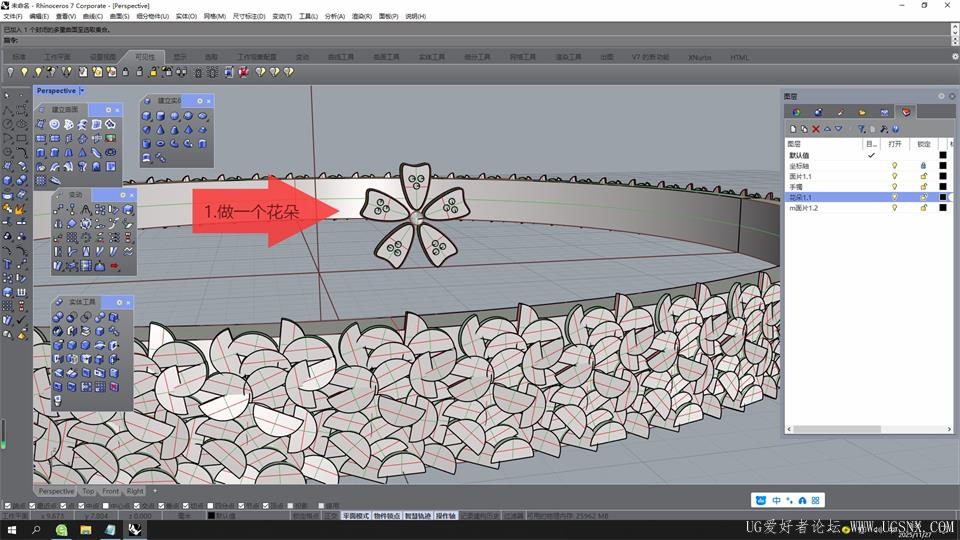Click color swatch of m图片1.2 layer
Viewport: 960px width, 540px height.
click(x=942, y=208)
